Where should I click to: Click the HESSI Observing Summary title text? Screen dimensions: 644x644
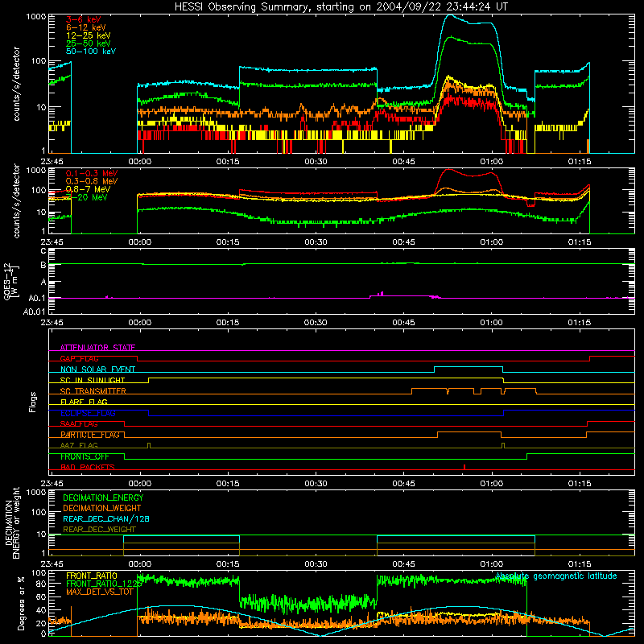[341, 7]
